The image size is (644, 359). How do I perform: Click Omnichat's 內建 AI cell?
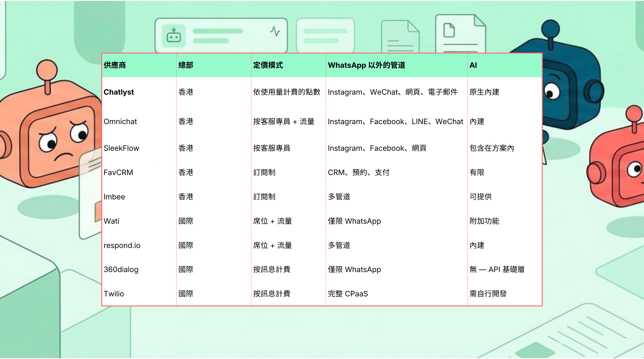(x=505, y=122)
